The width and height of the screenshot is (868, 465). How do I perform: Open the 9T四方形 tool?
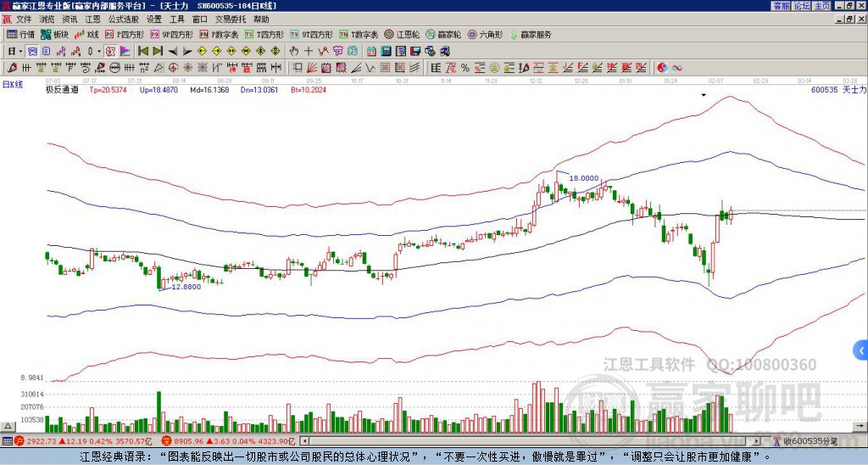312,34
